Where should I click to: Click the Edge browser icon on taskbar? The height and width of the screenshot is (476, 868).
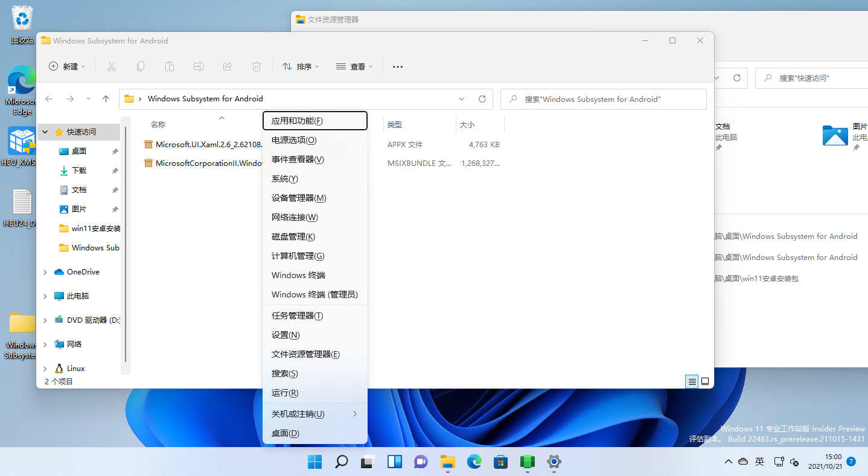point(474,462)
